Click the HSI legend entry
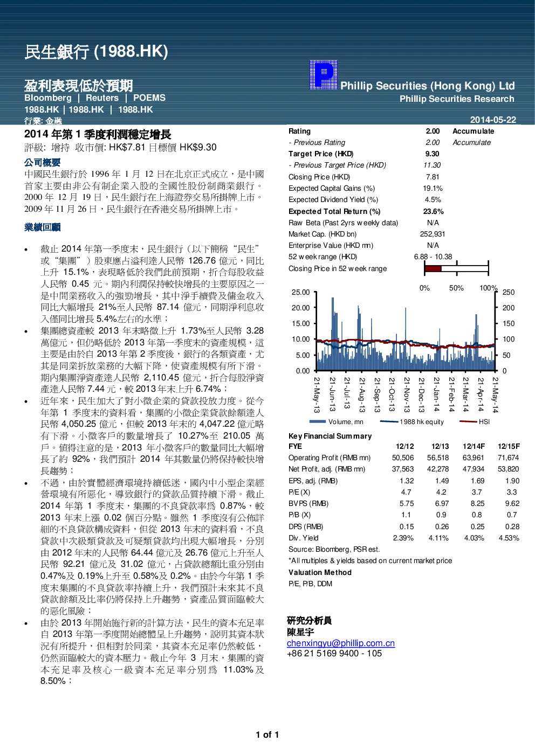This screenshot has width=535, height=756. point(475,421)
